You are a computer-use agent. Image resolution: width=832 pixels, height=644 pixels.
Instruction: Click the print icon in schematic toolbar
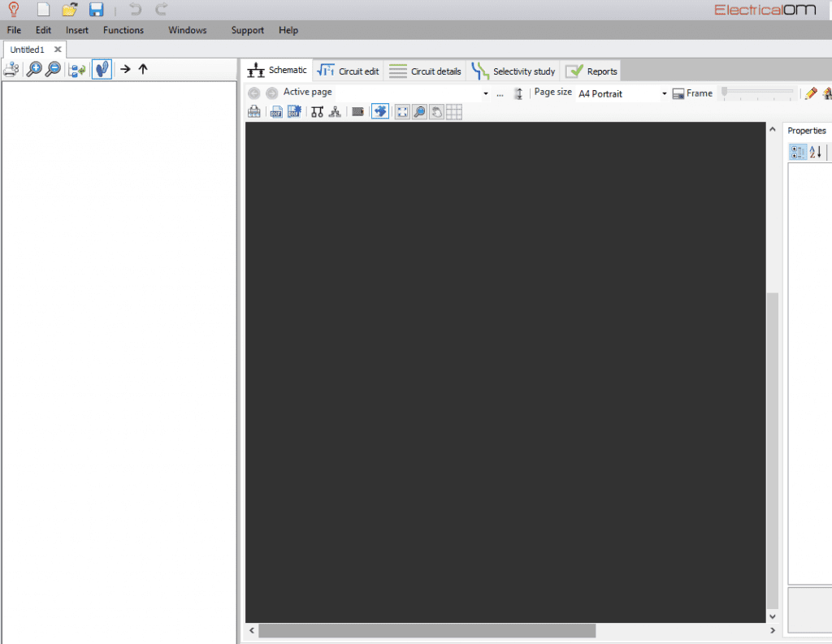(254, 112)
